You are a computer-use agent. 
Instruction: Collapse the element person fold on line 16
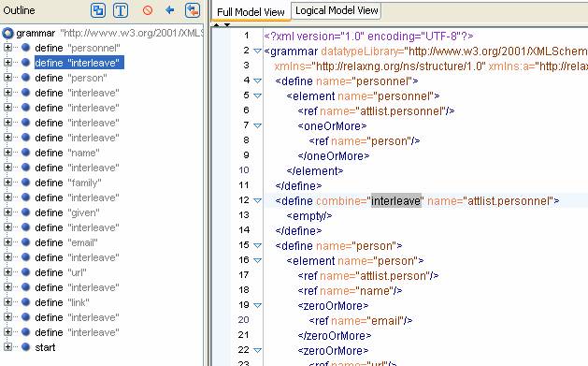[257, 260]
